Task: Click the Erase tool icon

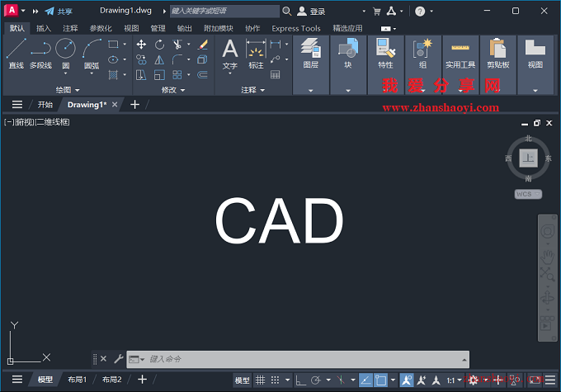Action: click(202, 45)
